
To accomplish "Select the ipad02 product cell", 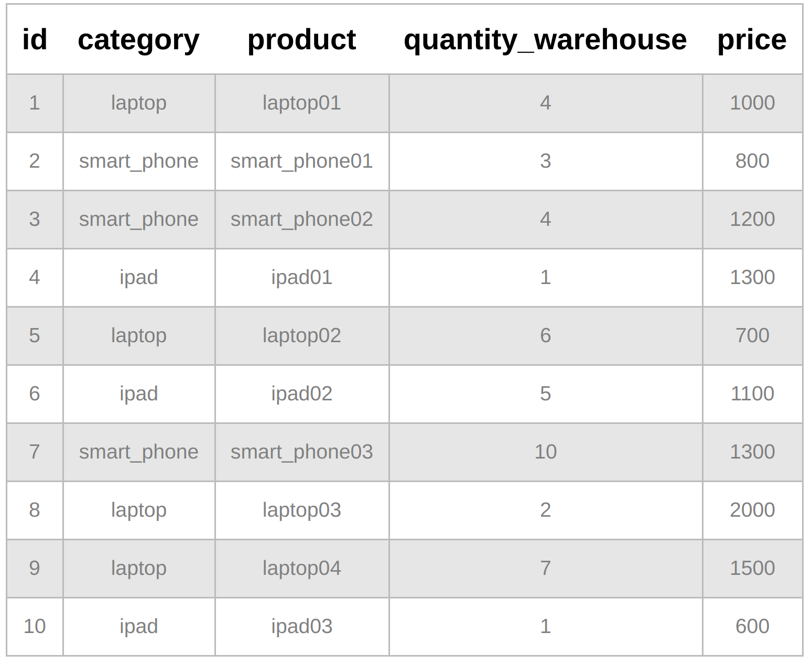I will point(301,394).
